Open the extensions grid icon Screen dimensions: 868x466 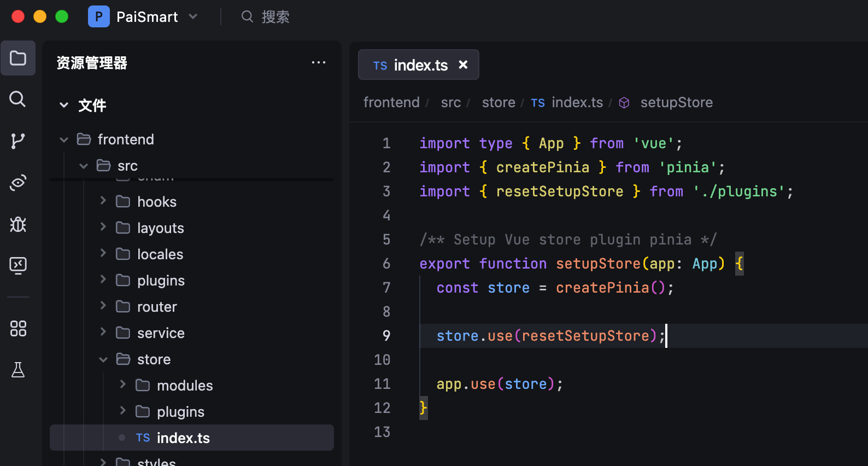[x=18, y=329]
